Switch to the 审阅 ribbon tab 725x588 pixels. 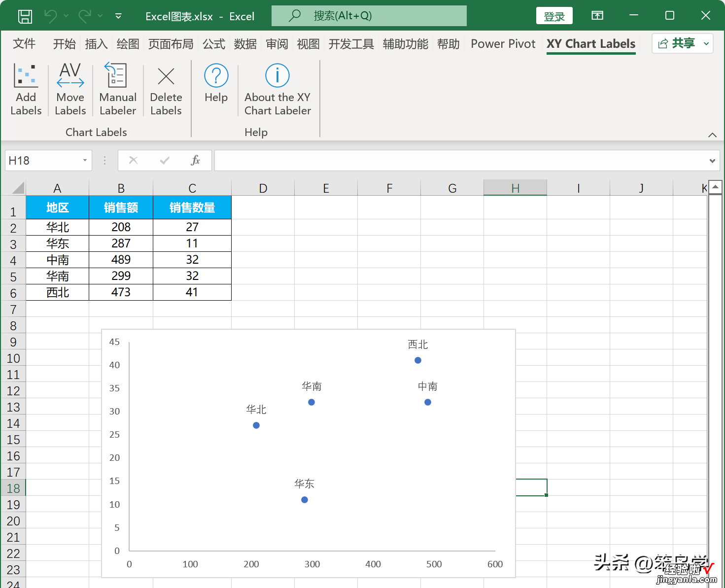[277, 44]
